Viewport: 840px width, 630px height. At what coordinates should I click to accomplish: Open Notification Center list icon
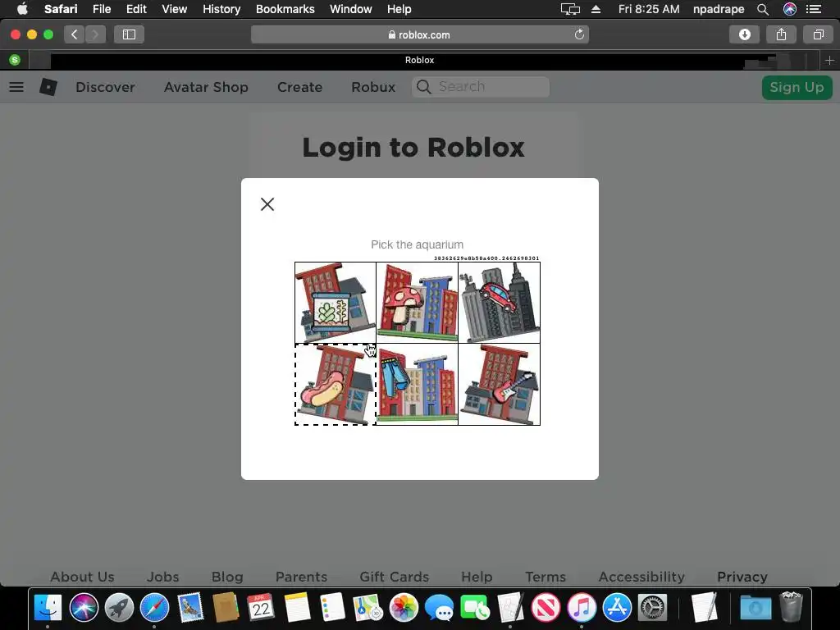click(814, 9)
